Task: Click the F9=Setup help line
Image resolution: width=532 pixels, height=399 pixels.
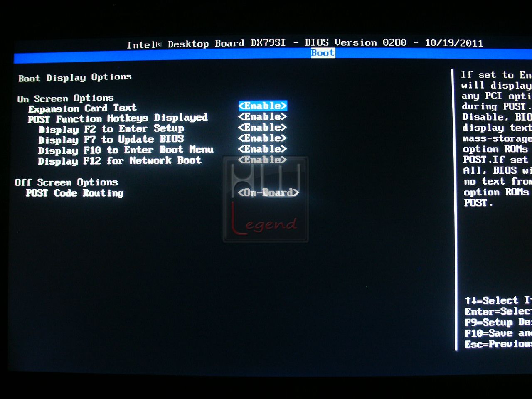Action: (x=498, y=323)
